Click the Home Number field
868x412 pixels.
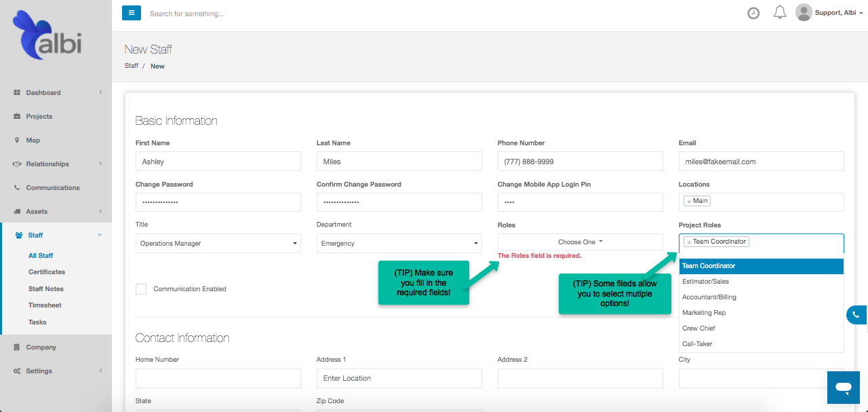(218, 378)
